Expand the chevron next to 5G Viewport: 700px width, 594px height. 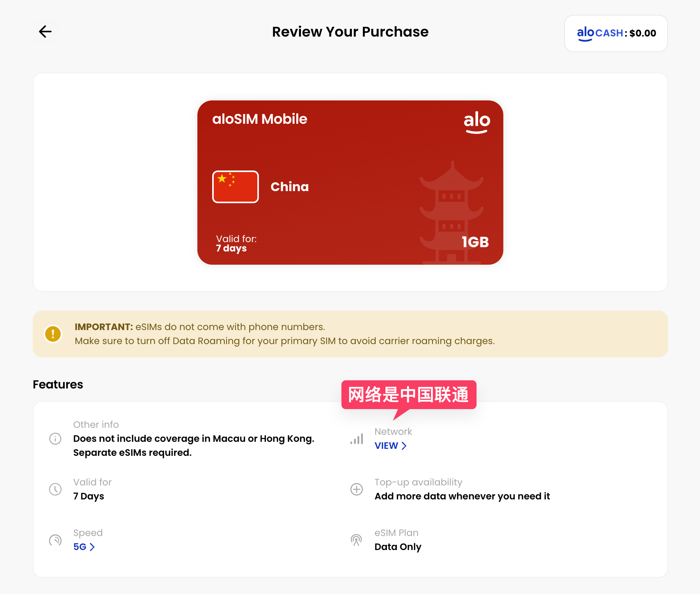click(x=92, y=547)
